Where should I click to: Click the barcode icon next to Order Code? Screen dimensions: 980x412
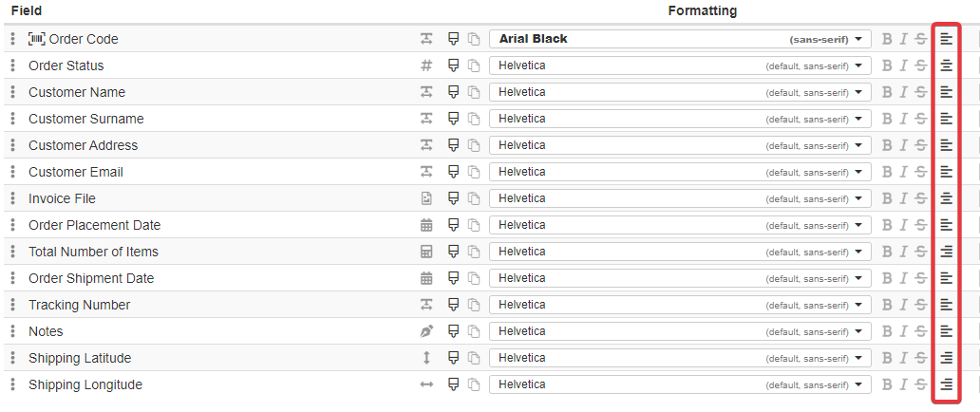[37, 39]
